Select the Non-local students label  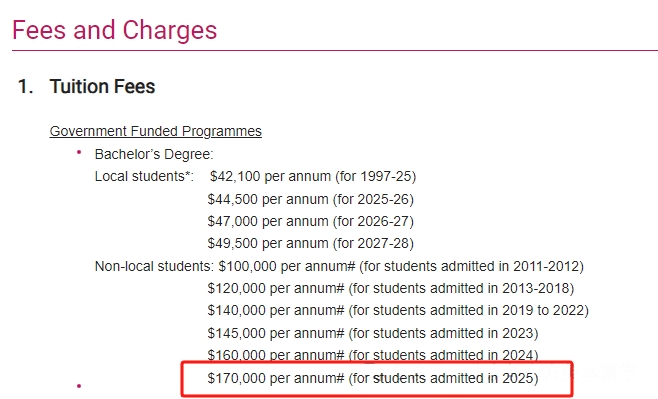click(x=155, y=266)
